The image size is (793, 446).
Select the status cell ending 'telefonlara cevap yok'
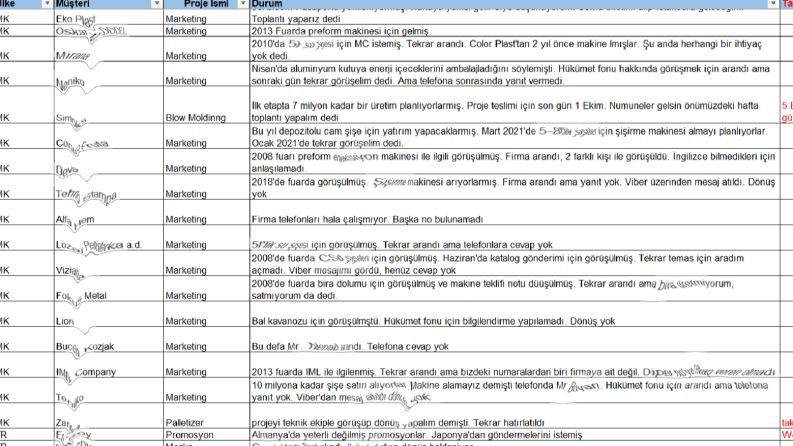(x=515, y=238)
